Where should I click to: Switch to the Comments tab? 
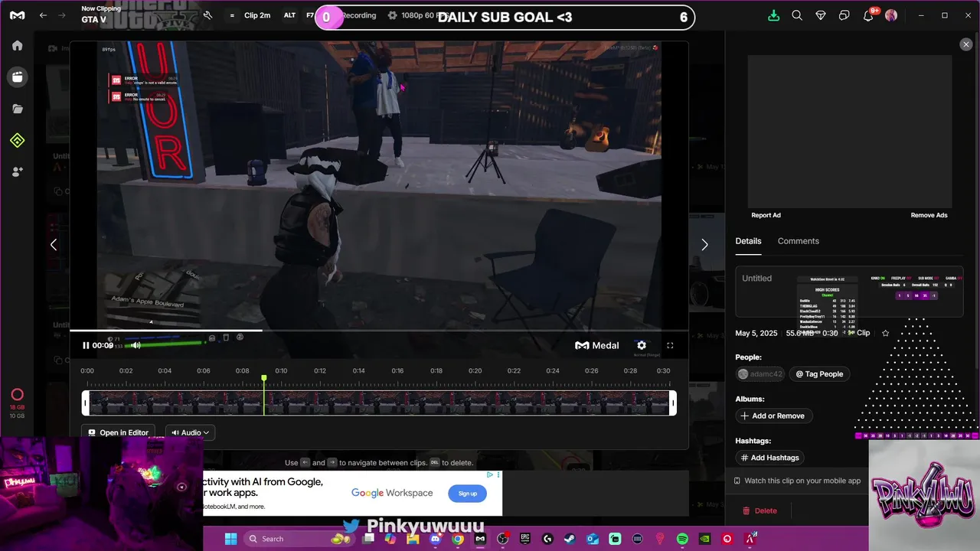point(798,241)
